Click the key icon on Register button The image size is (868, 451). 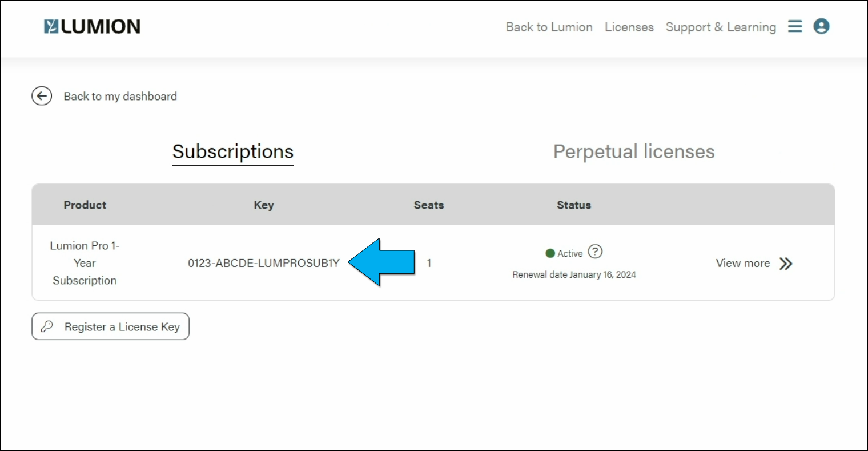pos(47,326)
